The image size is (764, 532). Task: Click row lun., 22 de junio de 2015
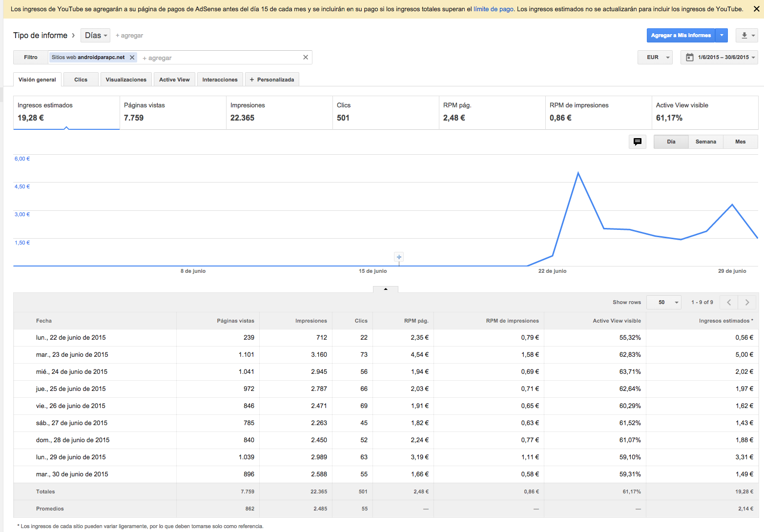coord(386,338)
